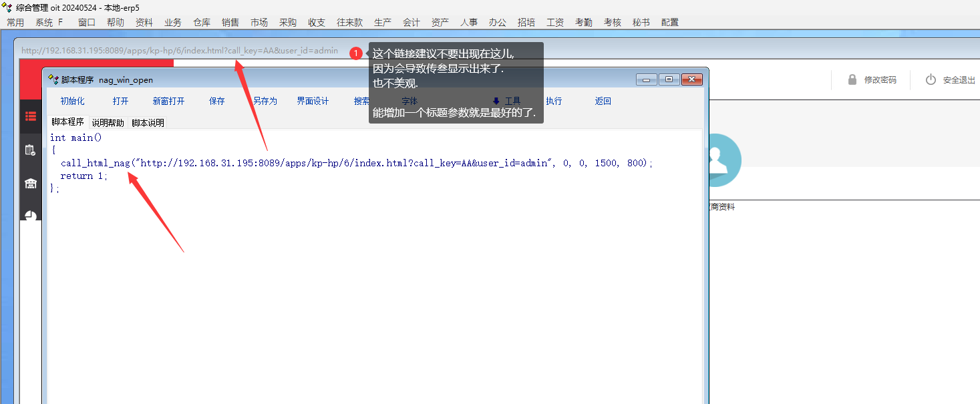
Task: Click the lock icon beside 修改密码
Action: 852,80
